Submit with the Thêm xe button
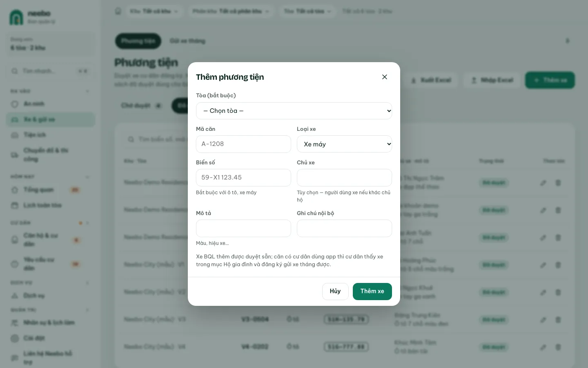The width and height of the screenshot is (588, 368). (x=372, y=292)
